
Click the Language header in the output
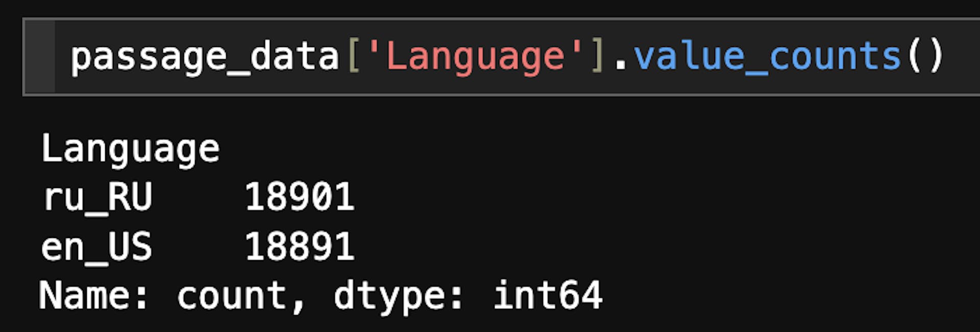(x=130, y=149)
